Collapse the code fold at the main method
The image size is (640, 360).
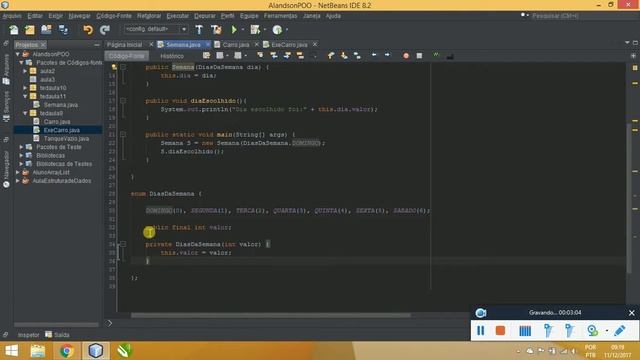pyautogui.click(x=123, y=134)
